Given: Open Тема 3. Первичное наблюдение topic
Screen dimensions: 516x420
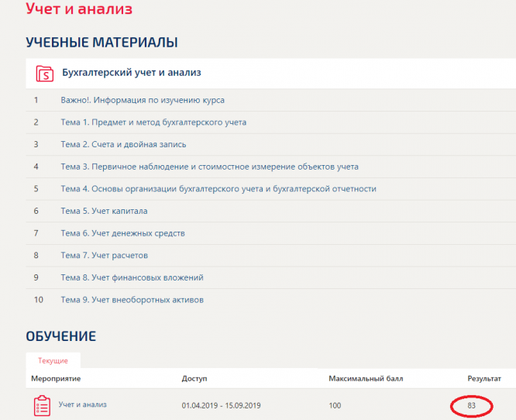Looking at the screenshot, I should pyautogui.click(x=209, y=167).
